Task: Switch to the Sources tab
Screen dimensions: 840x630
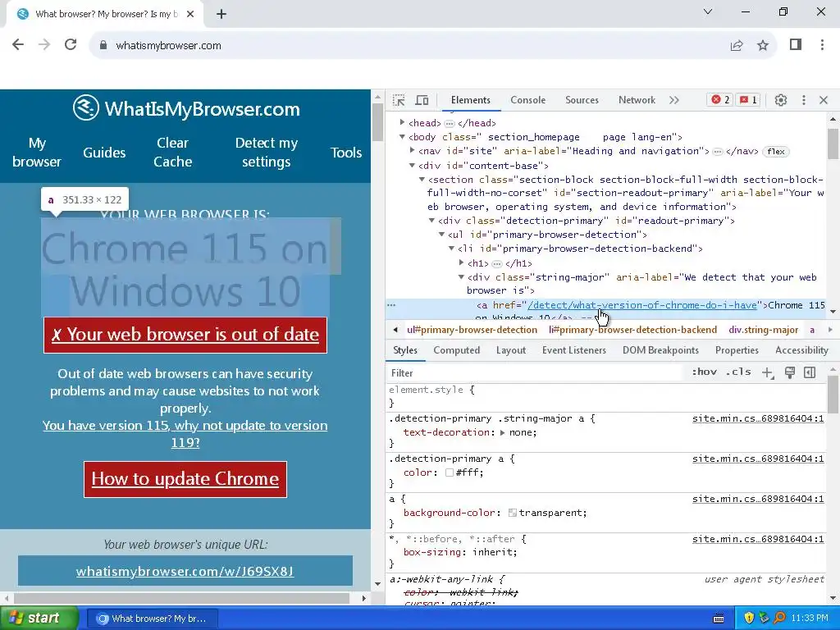Action: [582, 100]
